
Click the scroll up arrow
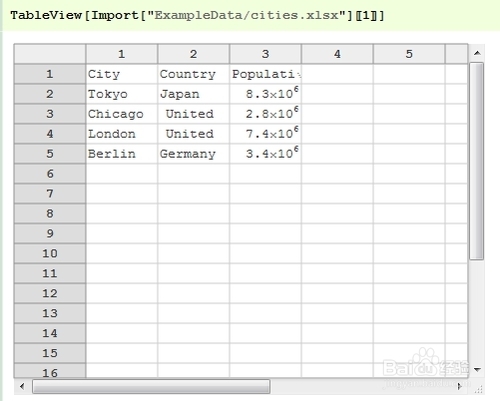477,53
